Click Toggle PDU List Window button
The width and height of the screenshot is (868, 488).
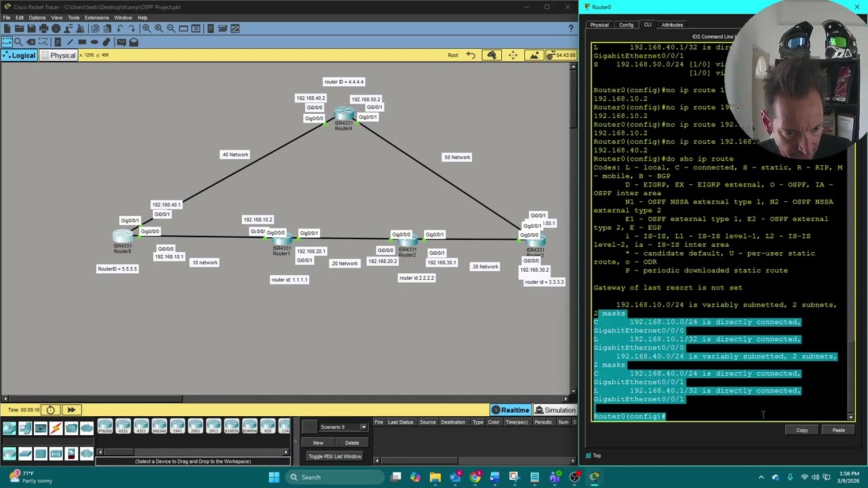click(335, 456)
